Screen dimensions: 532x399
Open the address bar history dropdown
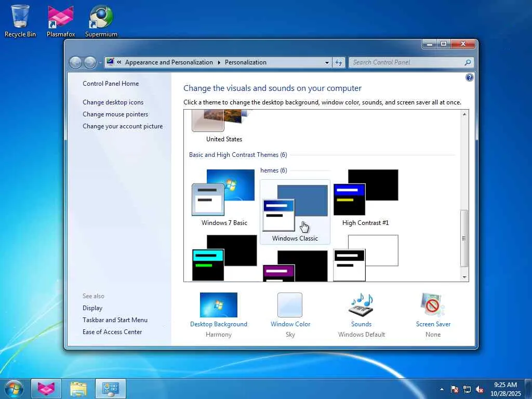pos(327,62)
